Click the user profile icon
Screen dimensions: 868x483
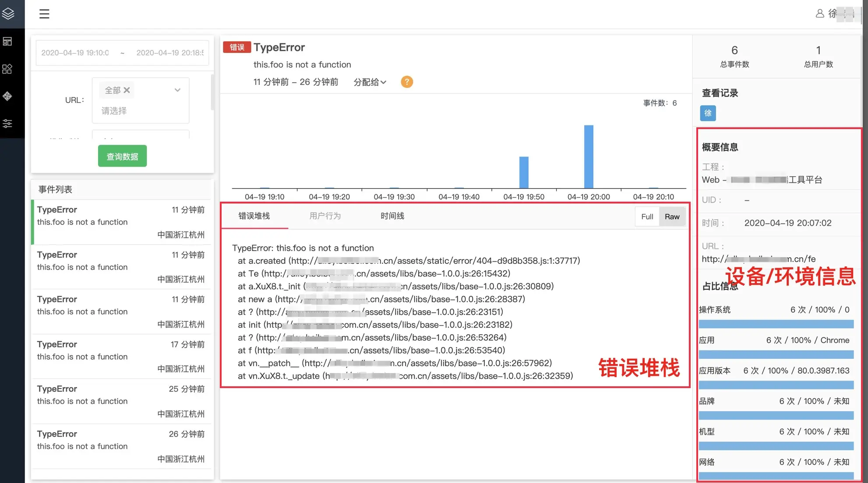pyautogui.click(x=819, y=14)
